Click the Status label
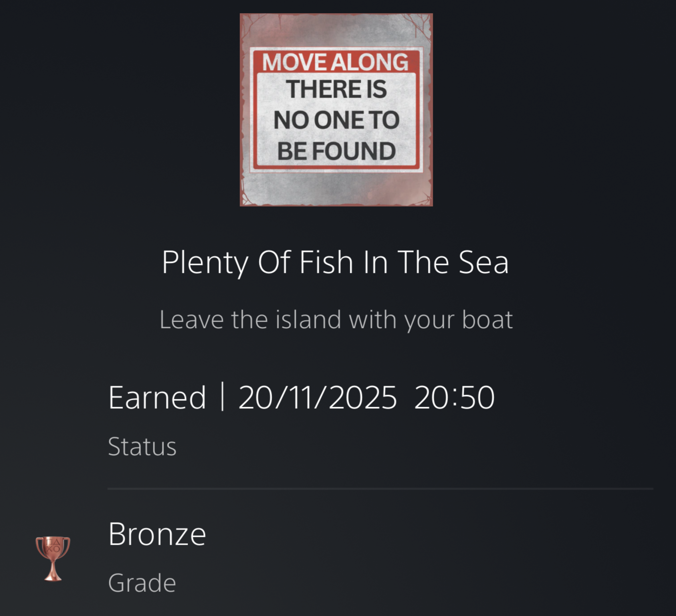 point(142,447)
